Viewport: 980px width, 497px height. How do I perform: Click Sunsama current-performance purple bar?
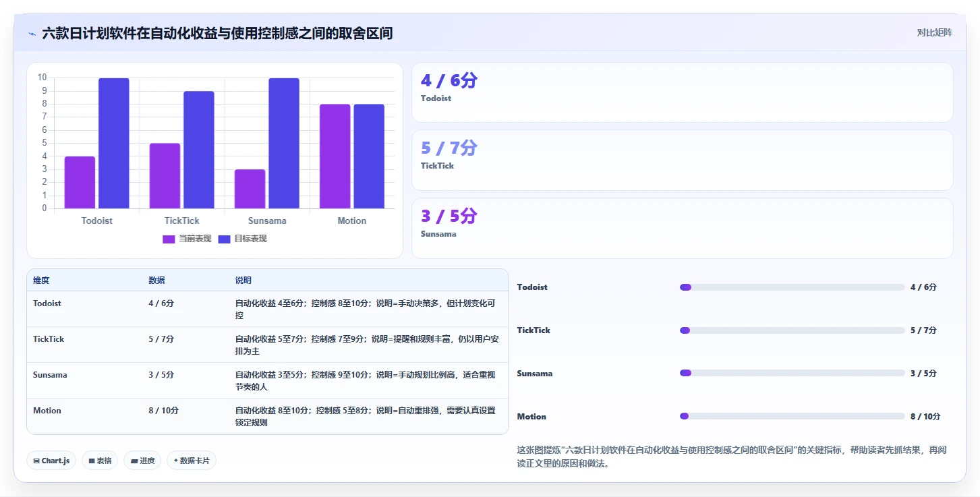250,189
